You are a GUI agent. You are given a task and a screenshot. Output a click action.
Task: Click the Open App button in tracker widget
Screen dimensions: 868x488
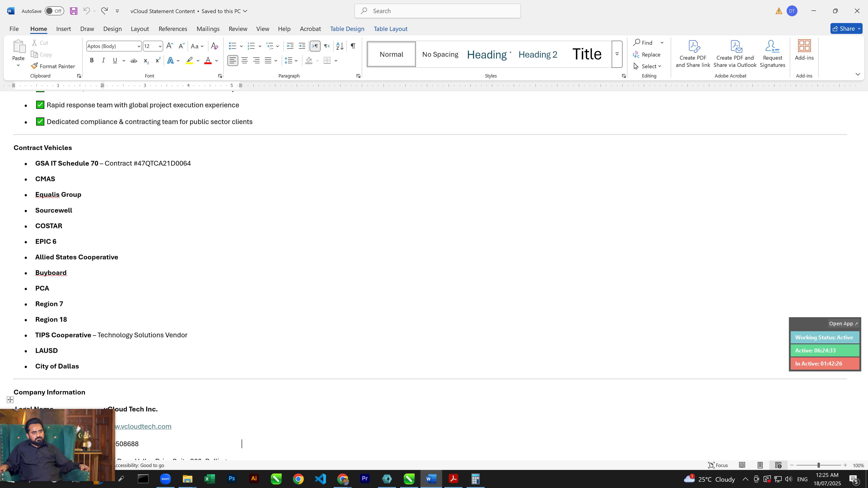click(x=843, y=324)
